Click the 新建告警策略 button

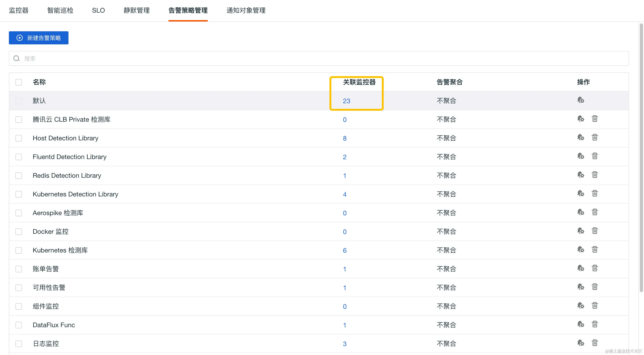(39, 38)
